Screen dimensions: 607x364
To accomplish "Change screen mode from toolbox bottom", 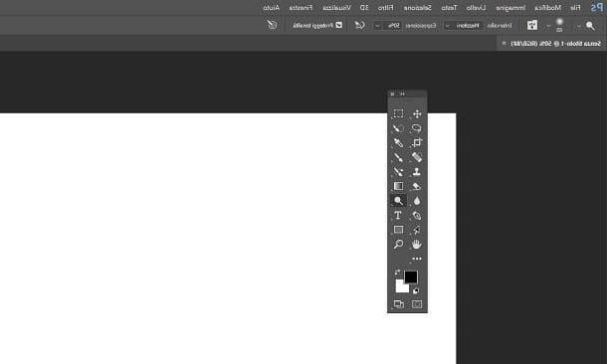I will coord(398,304).
